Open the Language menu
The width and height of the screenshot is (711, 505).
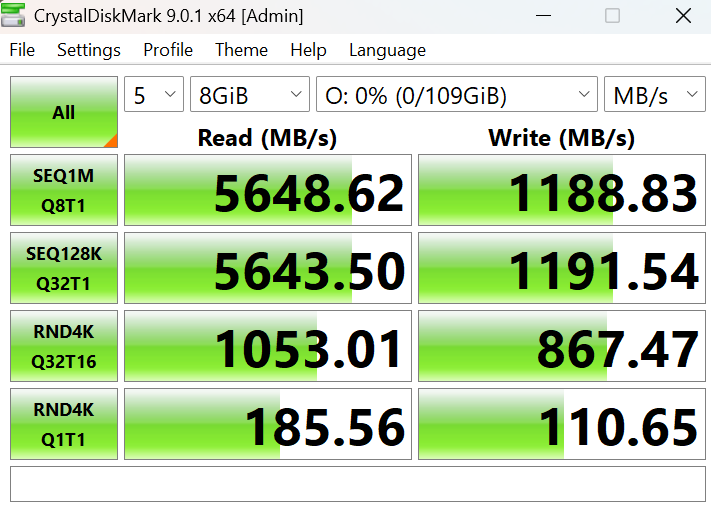coord(387,50)
